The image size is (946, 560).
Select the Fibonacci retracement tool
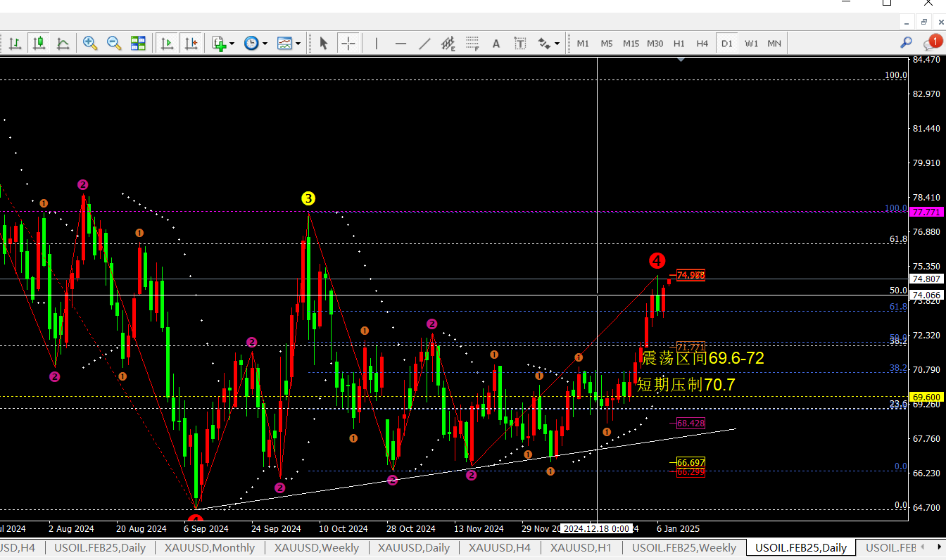point(472,44)
